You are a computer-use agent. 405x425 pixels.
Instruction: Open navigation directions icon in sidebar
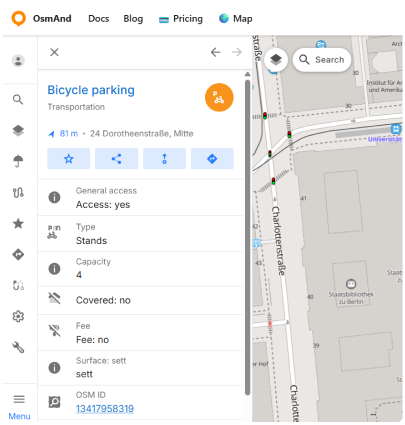[x=18, y=254]
